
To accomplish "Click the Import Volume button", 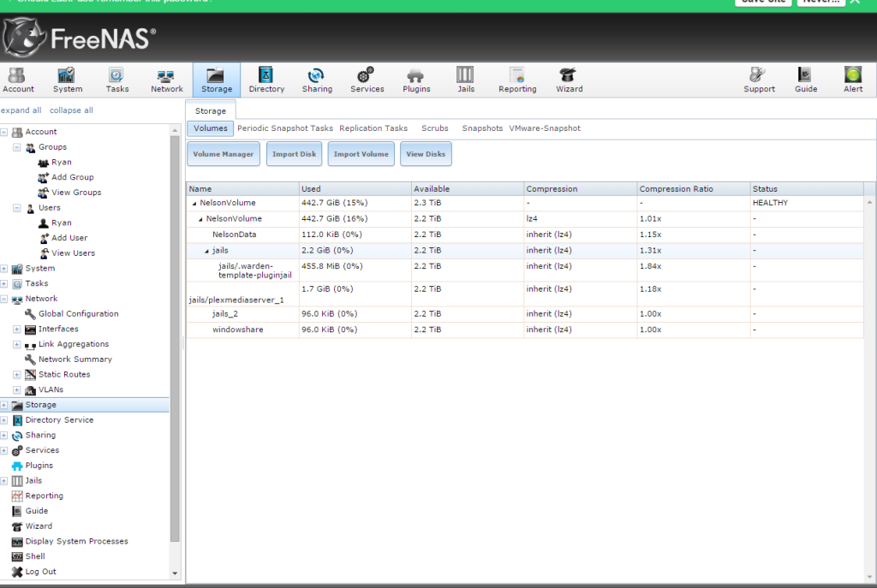I will 361,154.
